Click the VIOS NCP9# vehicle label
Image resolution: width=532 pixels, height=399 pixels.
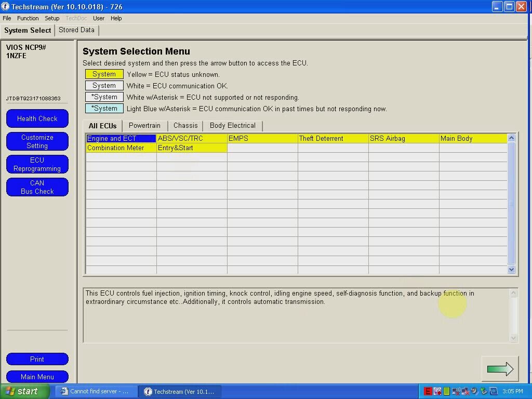click(26, 47)
